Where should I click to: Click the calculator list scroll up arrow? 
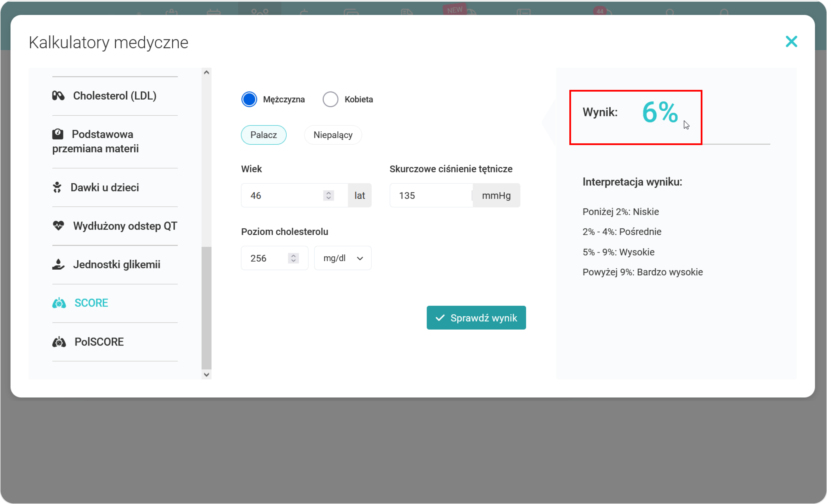coord(206,73)
